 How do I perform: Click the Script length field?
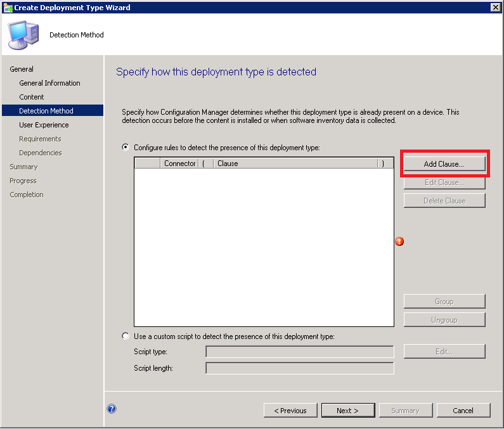click(x=300, y=368)
